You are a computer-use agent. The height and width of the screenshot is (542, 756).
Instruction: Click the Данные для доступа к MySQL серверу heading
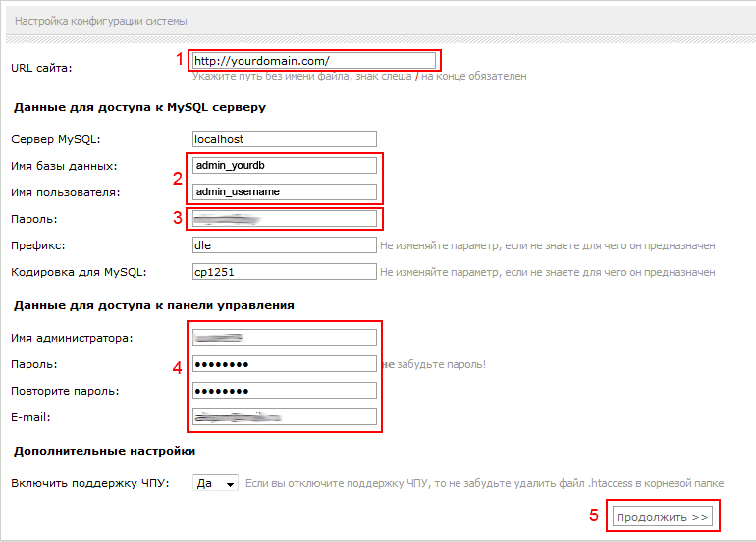click(x=138, y=107)
